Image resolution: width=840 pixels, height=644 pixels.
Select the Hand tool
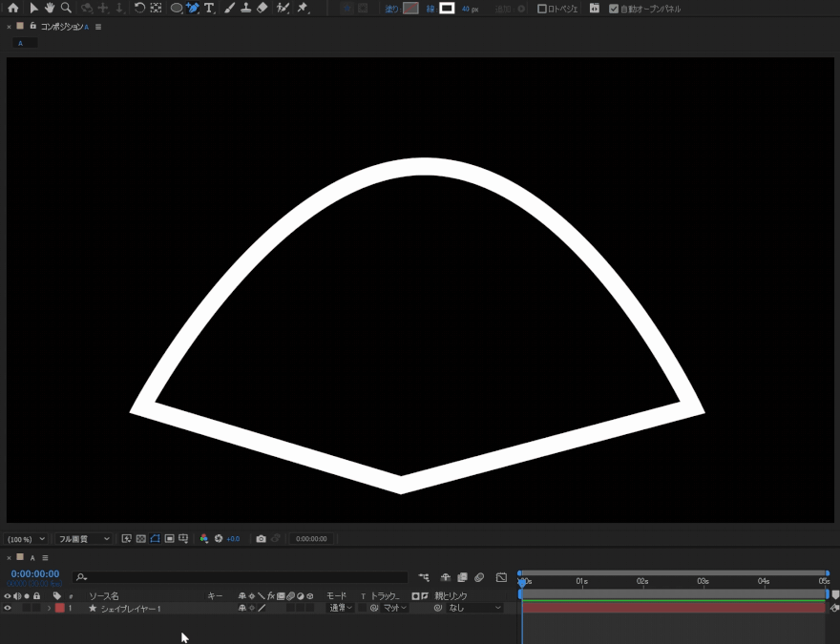50,8
